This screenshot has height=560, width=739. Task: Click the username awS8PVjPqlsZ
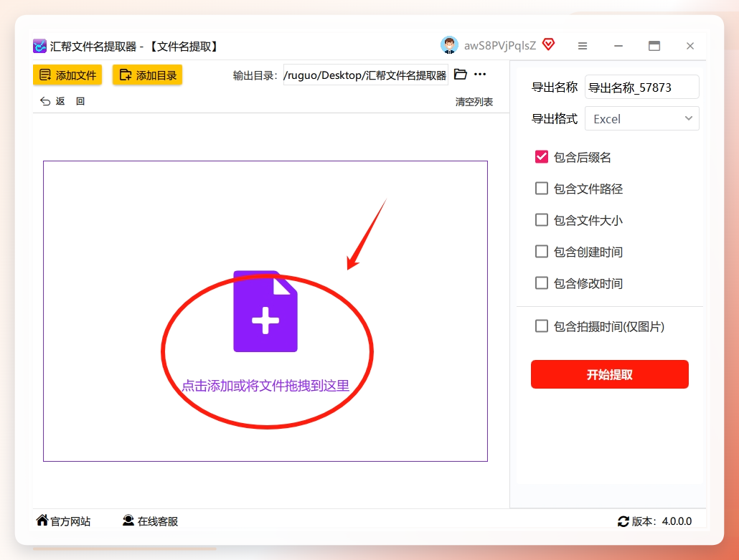click(499, 46)
